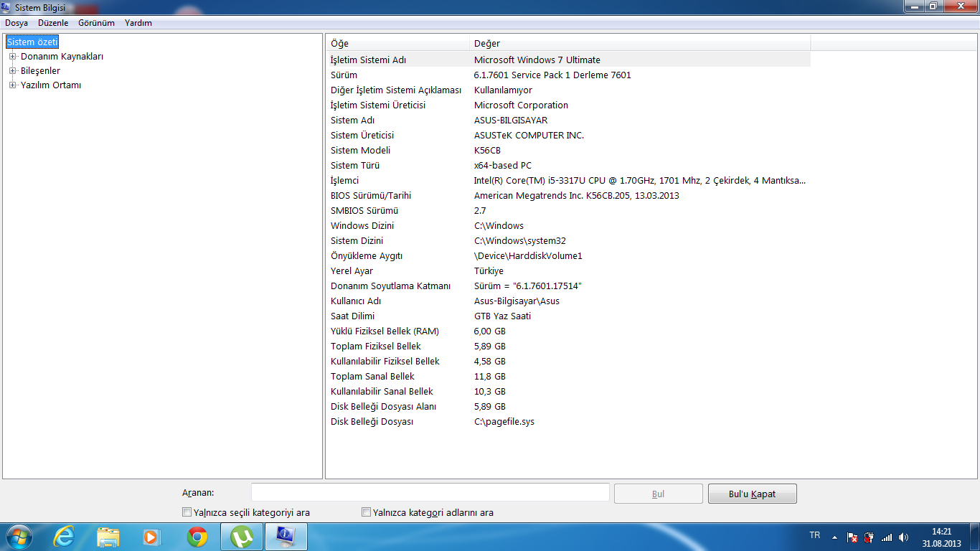The image size is (980, 551).
Task: Select the Önyükleme Aygıtı row
Action: click(x=569, y=255)
